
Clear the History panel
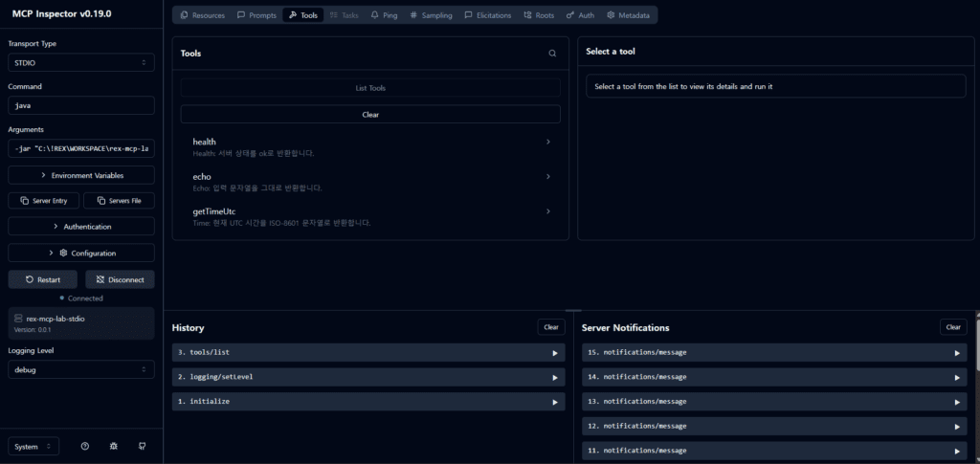[x=551, y=326]
